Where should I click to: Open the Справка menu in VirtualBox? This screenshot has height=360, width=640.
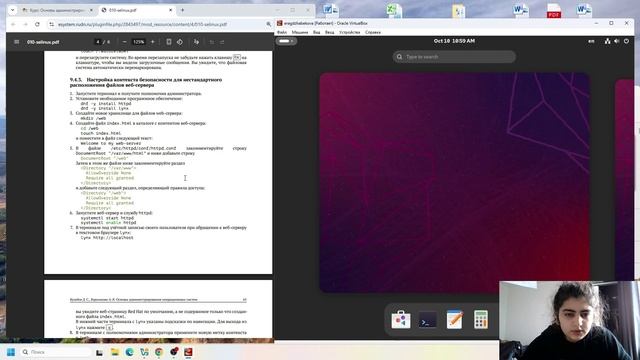pos(373,32)
